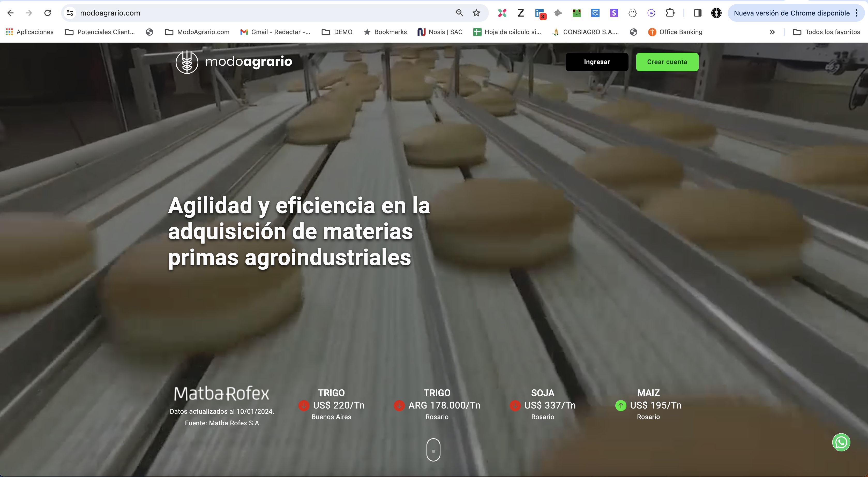The image size is (868, 477).
Task: Open the colorful X extension icon
Action: click(x=502, y=13)
